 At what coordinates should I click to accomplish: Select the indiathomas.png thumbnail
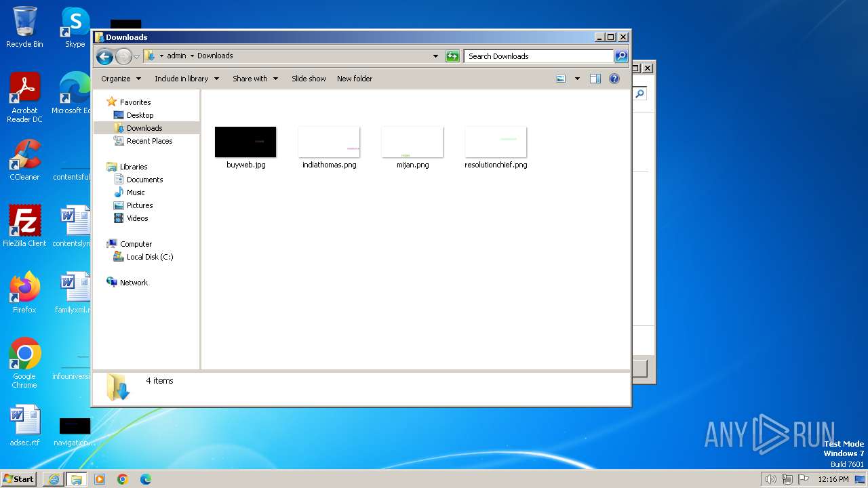329,142
